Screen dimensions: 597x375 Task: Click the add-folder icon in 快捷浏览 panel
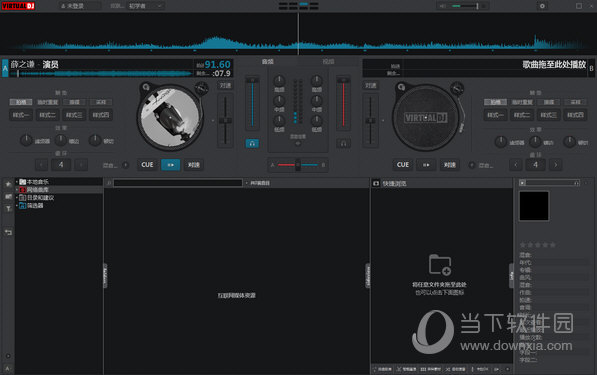click(440, 265)
